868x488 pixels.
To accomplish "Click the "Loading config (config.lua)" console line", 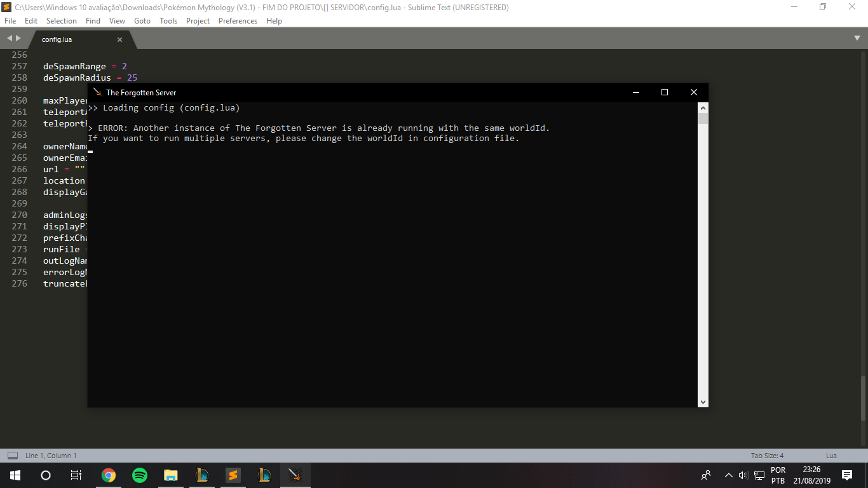I will (164, 108).
